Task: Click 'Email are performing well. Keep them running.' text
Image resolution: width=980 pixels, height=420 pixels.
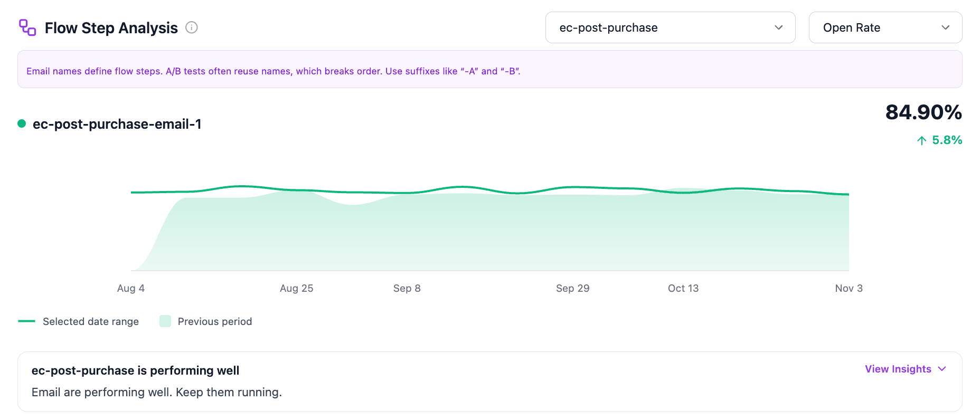Action: tap(157, 392)
